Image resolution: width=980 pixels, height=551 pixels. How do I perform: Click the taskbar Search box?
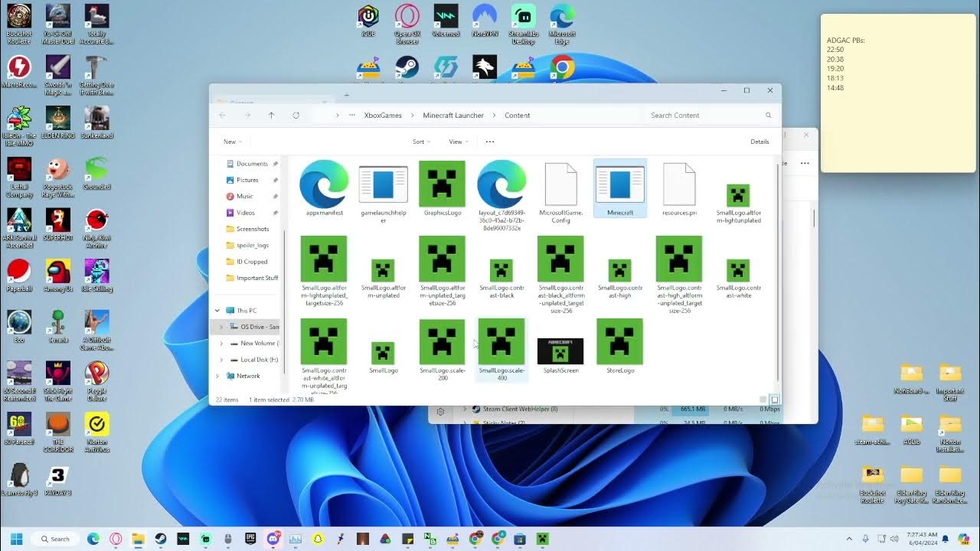click(54, 539)
